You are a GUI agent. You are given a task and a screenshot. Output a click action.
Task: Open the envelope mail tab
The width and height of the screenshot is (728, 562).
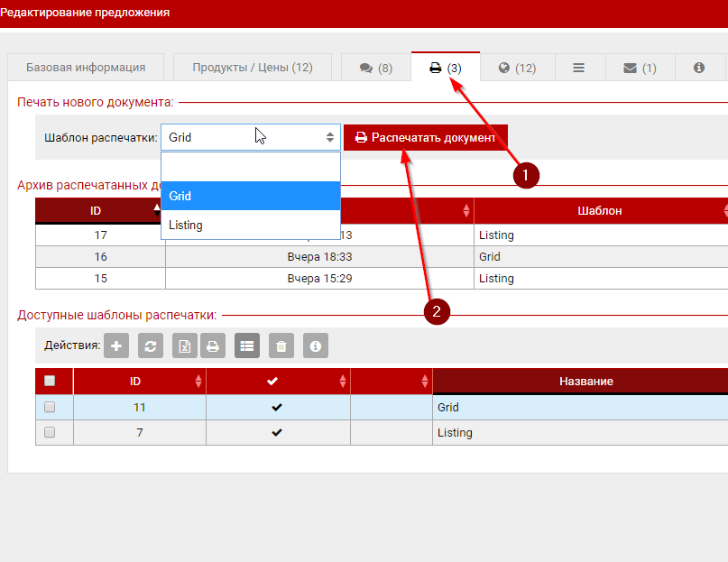tap(640, 68)
